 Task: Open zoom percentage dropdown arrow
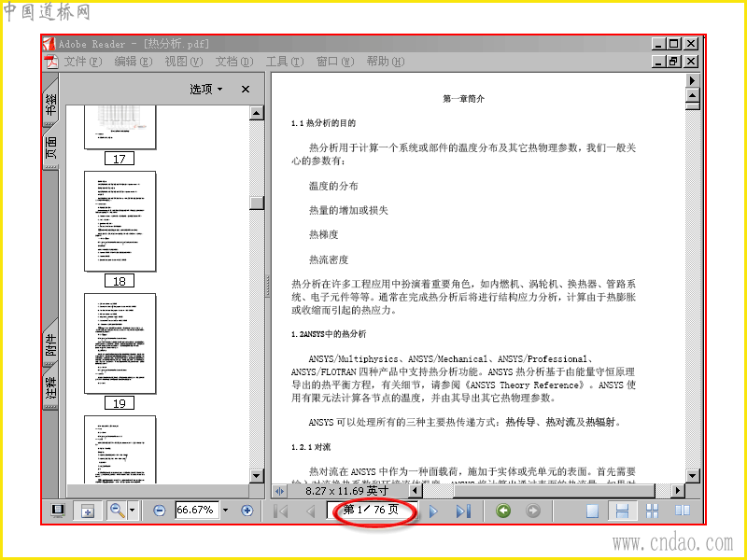[x=225, y=510]
